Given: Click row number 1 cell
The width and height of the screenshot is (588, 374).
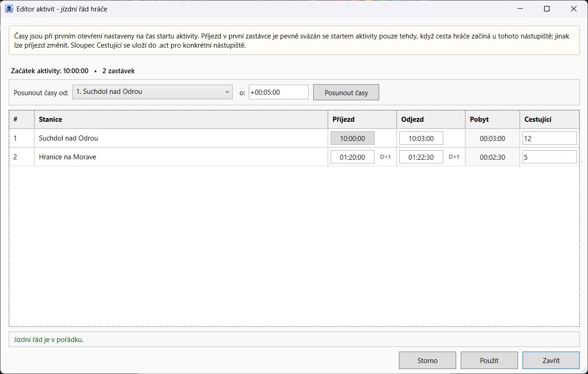Looking at the screenshot, I should [22, 138].
